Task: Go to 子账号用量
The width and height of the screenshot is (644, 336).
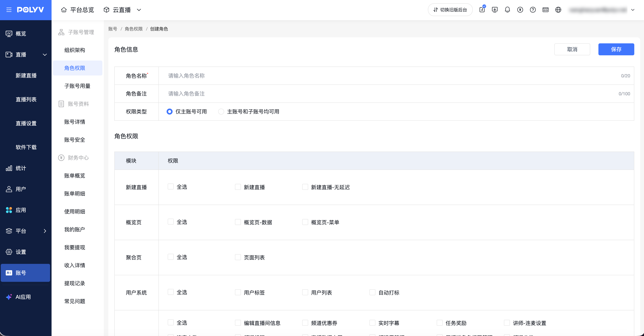Action: pos(77,86)
